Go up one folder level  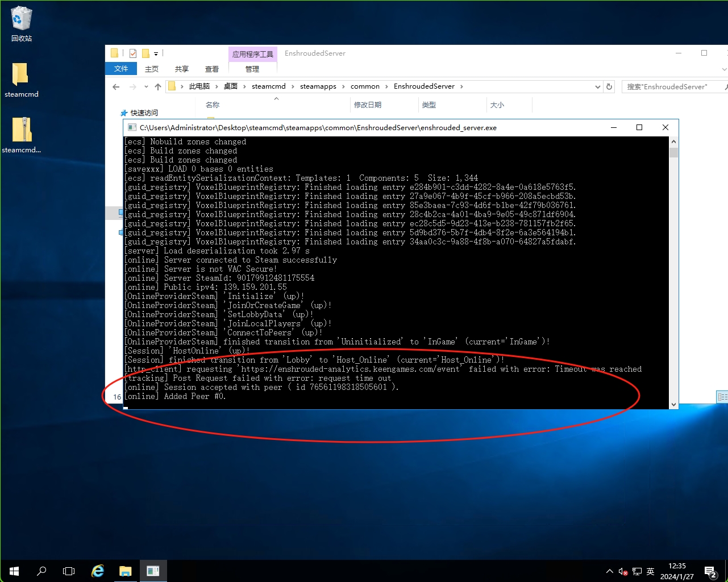coord(158,86)
